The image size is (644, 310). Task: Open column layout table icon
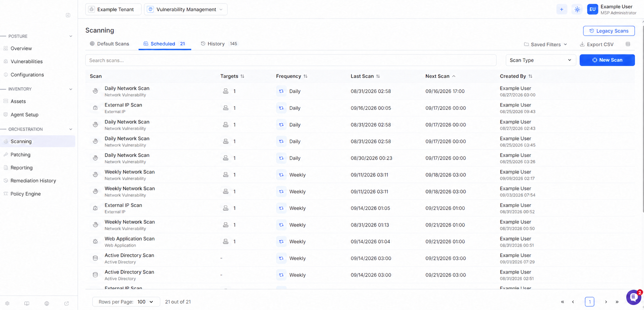pos(628,44)
